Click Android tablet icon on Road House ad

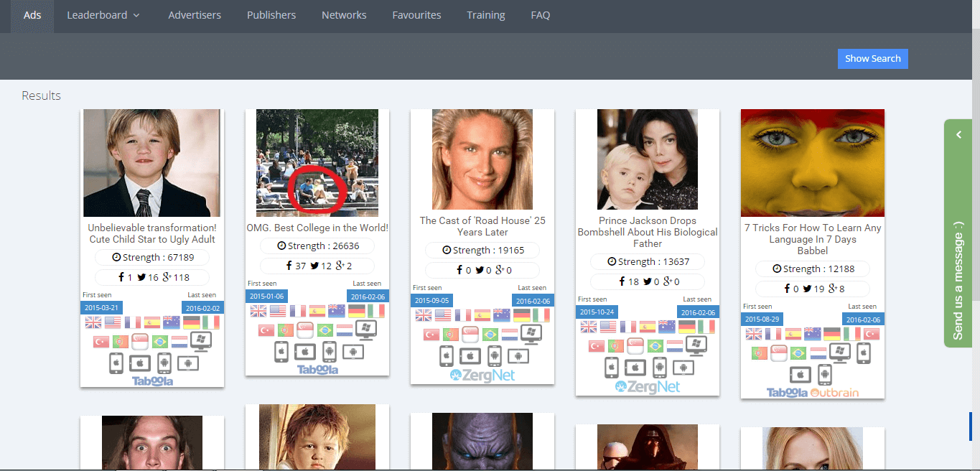(518, 356)
